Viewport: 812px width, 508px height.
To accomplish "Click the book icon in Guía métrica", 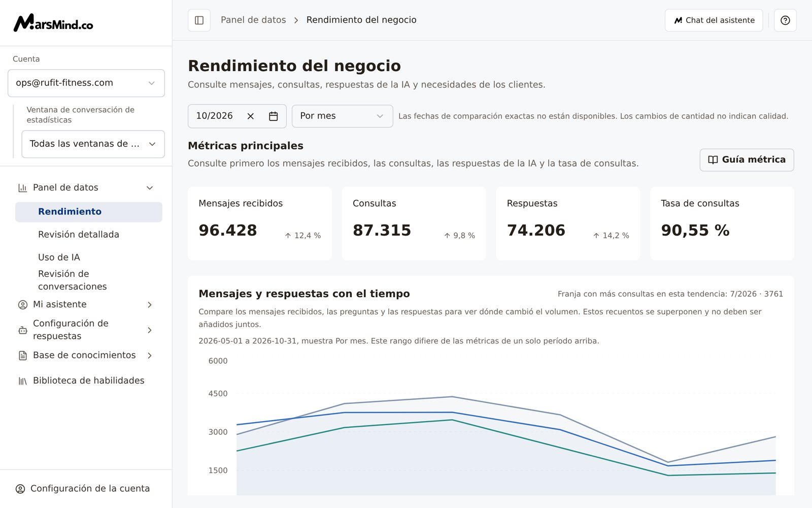I will pos(713,160).
